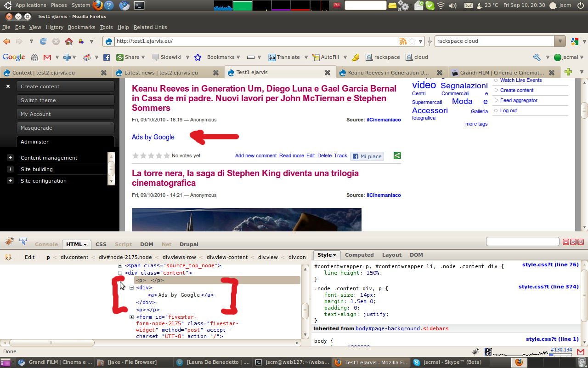Click the wireless network indicator
Viewport: 588px width, 368px height.
click(441, 6)
